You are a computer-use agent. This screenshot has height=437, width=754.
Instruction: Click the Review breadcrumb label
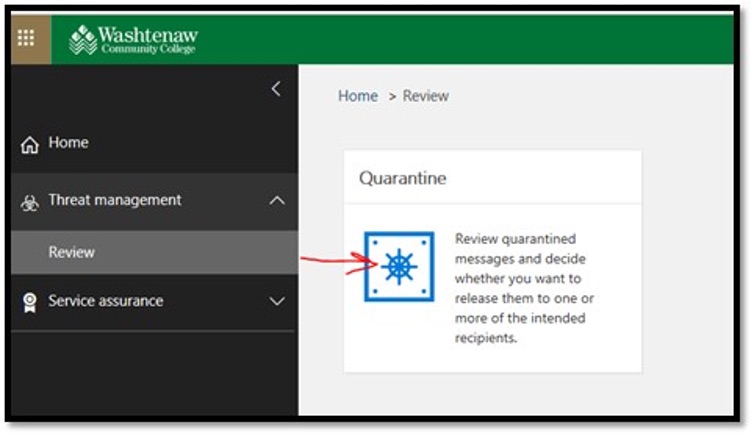(426, 96)
